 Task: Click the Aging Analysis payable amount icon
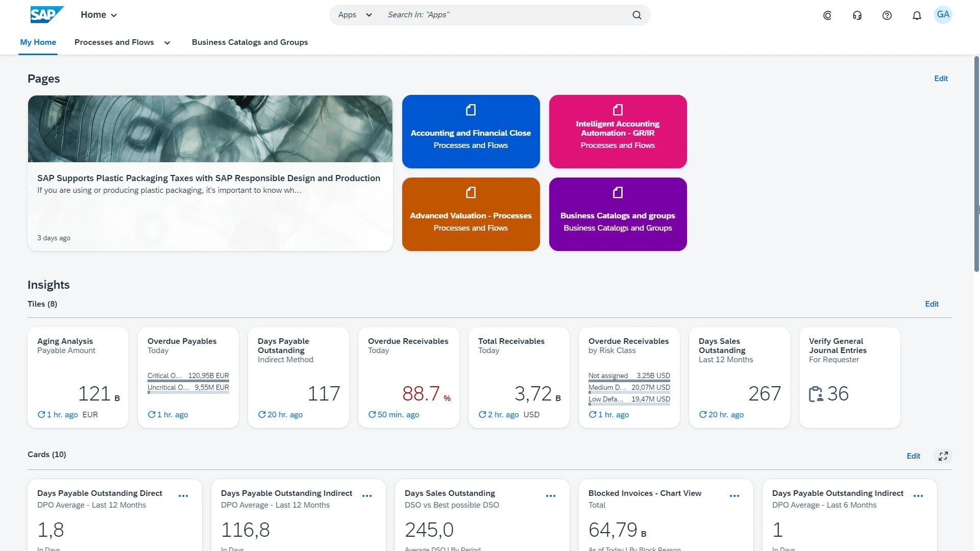coord(78,377)
